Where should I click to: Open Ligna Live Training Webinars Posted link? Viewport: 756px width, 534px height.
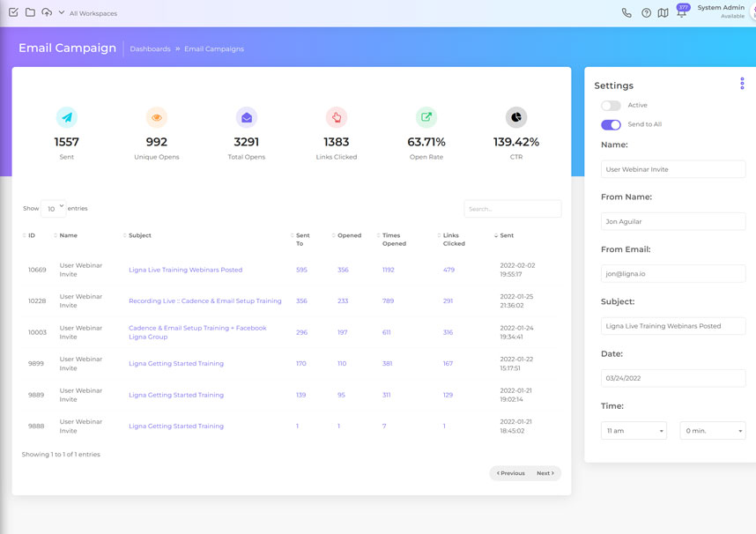(185, 270)
